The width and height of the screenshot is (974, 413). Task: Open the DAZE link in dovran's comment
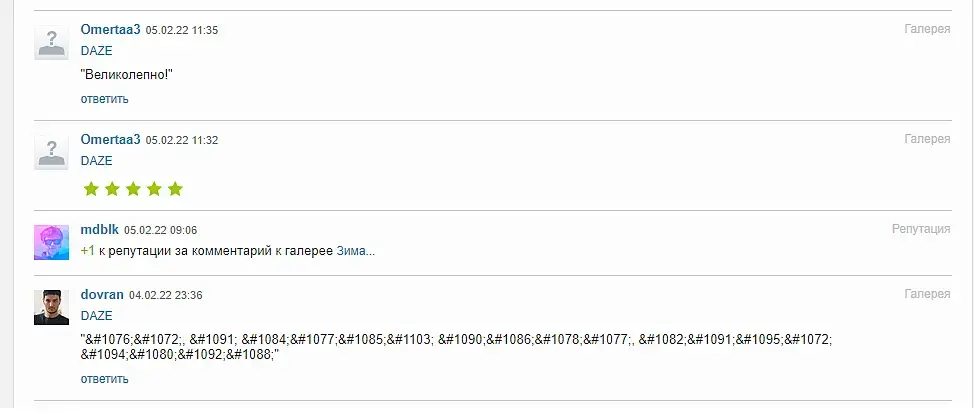(x=96, y=315)
